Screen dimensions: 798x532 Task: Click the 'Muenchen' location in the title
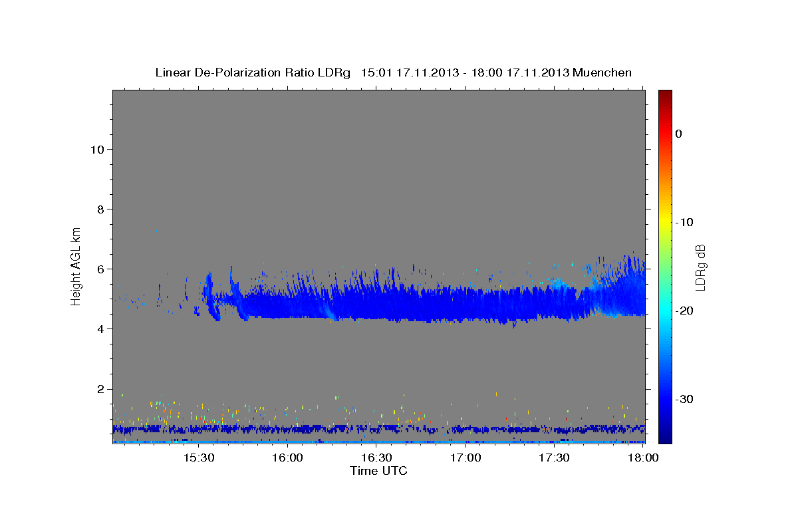tap(602, 72)
